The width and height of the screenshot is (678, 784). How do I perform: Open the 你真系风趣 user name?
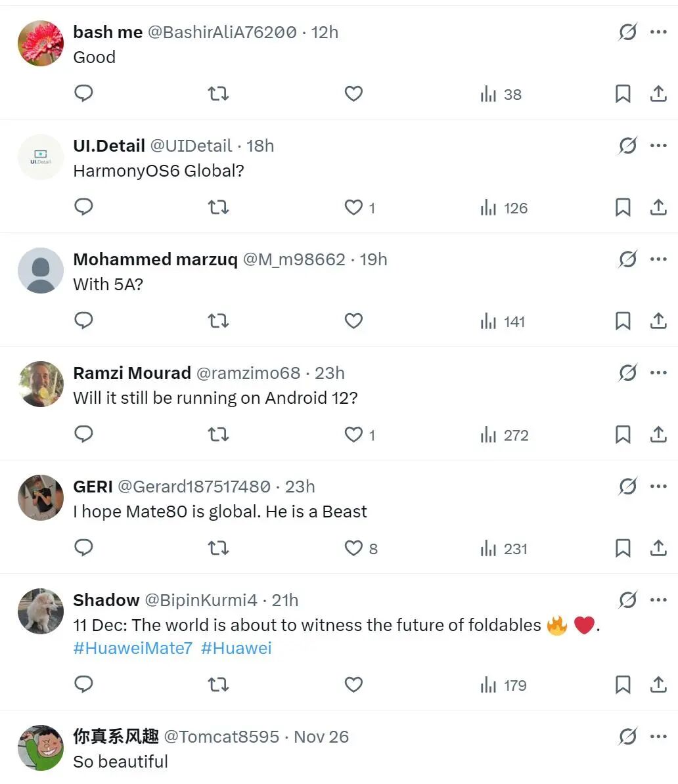pos(116,737)
